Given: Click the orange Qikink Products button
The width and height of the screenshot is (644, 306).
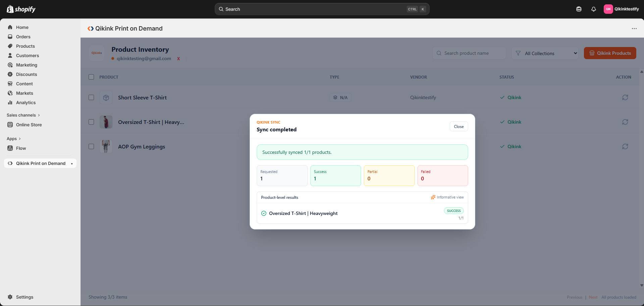Looking at the screenshot, I should point(610,53).
